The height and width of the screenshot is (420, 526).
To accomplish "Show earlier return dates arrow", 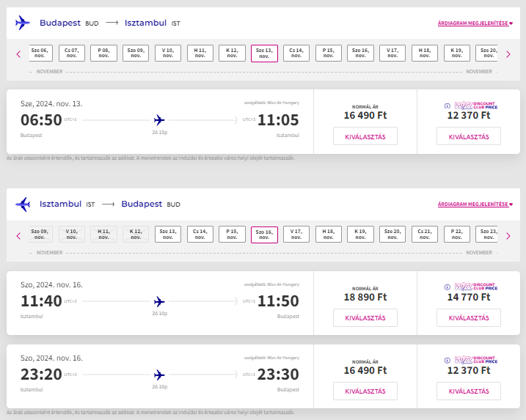I will tap(18, 235).
